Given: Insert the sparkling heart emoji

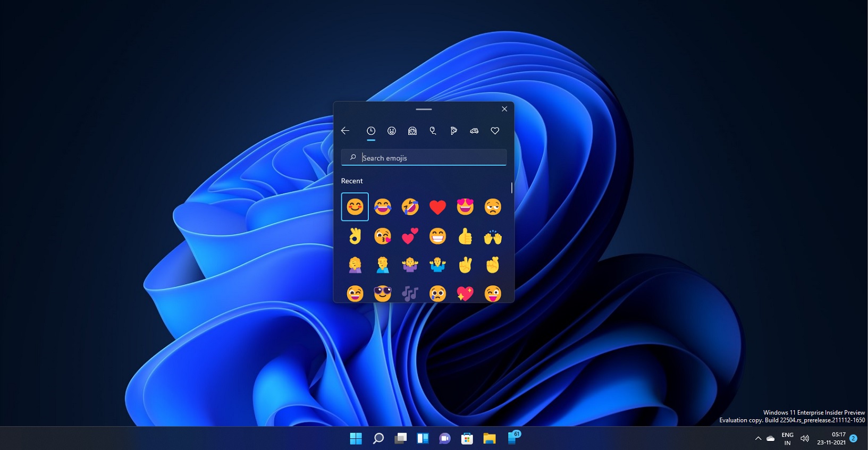Looking at the screenshot, I should click(465, 293).
